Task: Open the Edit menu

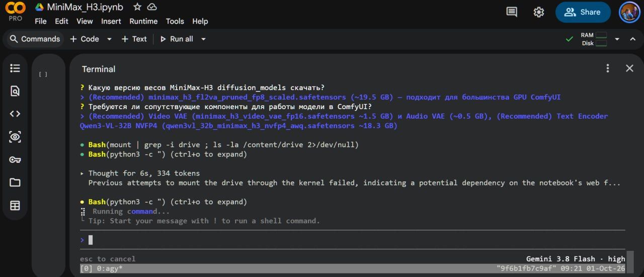Action: pyautogui.click(x=61, y=21)
